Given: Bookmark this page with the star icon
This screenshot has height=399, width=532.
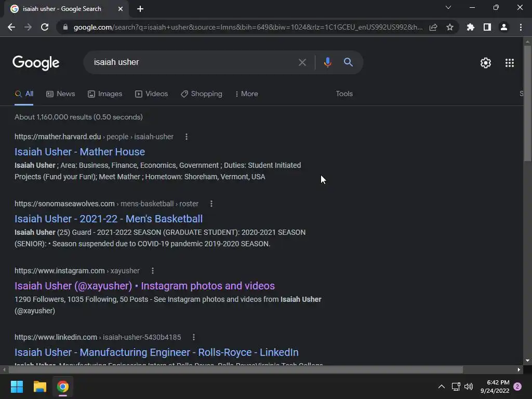Looking at the screenshot, I should pyautogui.click(x=450, y=27).
